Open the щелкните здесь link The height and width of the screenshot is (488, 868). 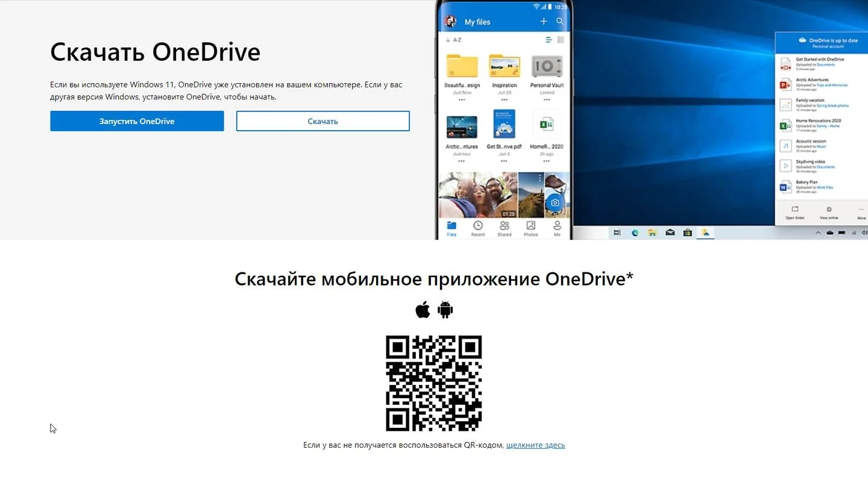point(535,445)
